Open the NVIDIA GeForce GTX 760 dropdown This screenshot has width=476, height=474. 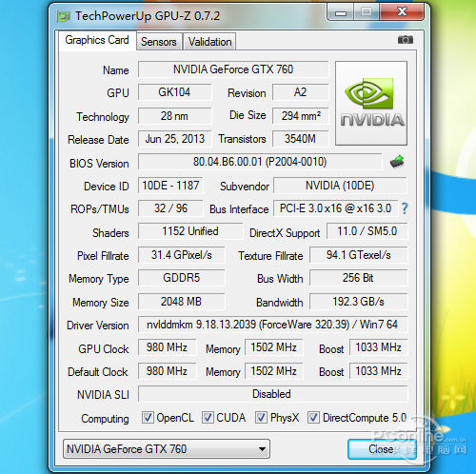pyautogui.click(x=167, y=449)
